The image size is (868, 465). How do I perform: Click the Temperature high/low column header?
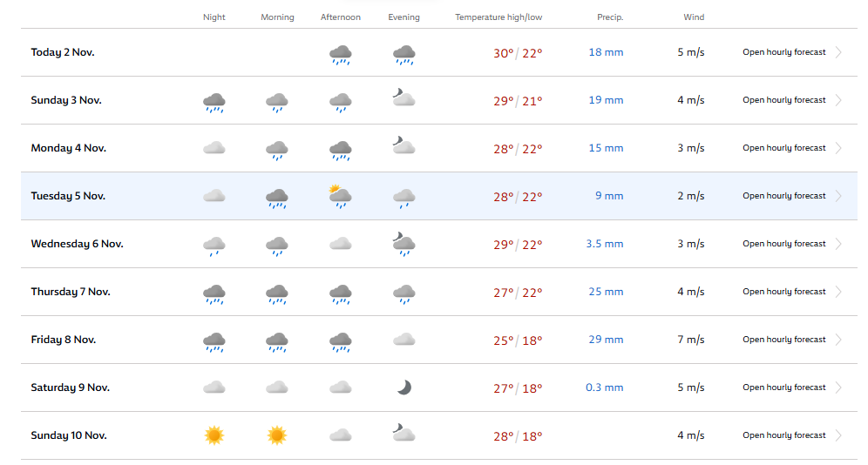[498, 17]
